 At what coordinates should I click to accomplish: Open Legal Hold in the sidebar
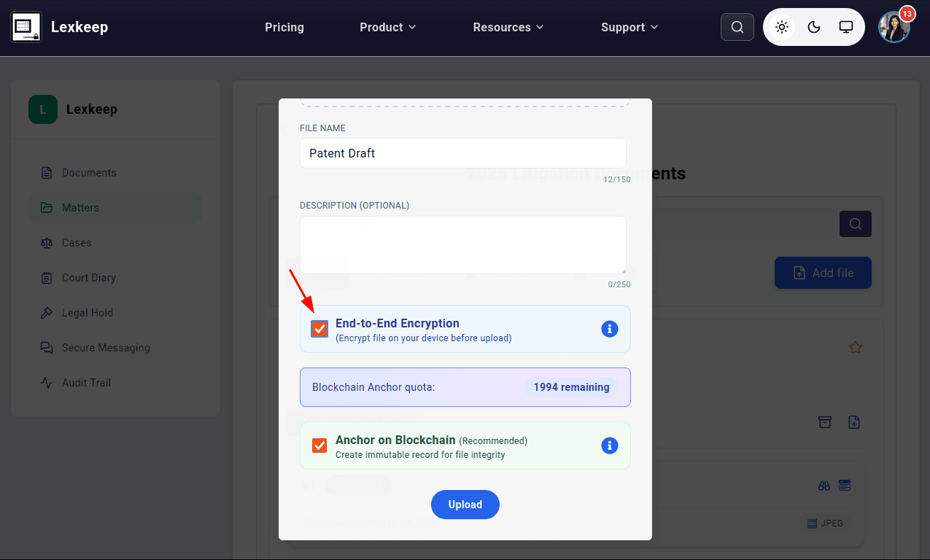(115, 313)
